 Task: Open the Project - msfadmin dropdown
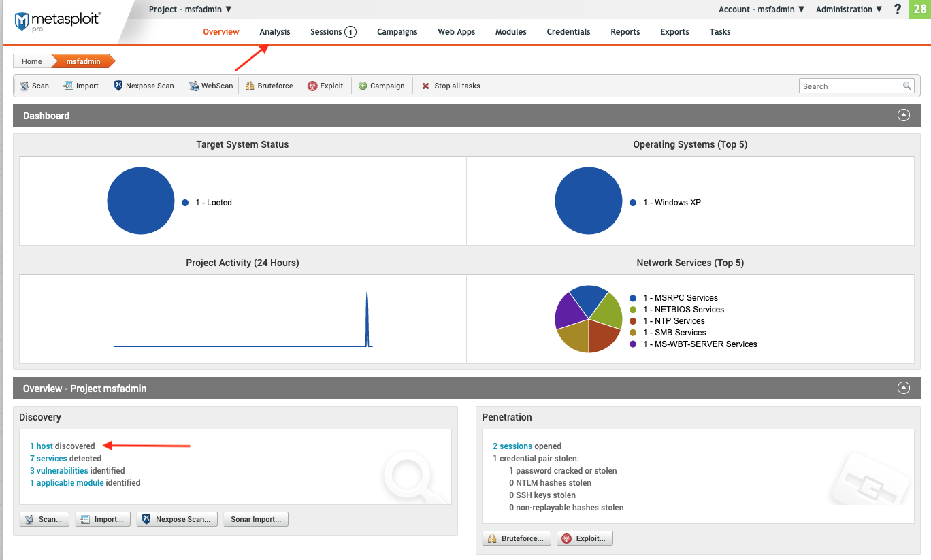191,10
